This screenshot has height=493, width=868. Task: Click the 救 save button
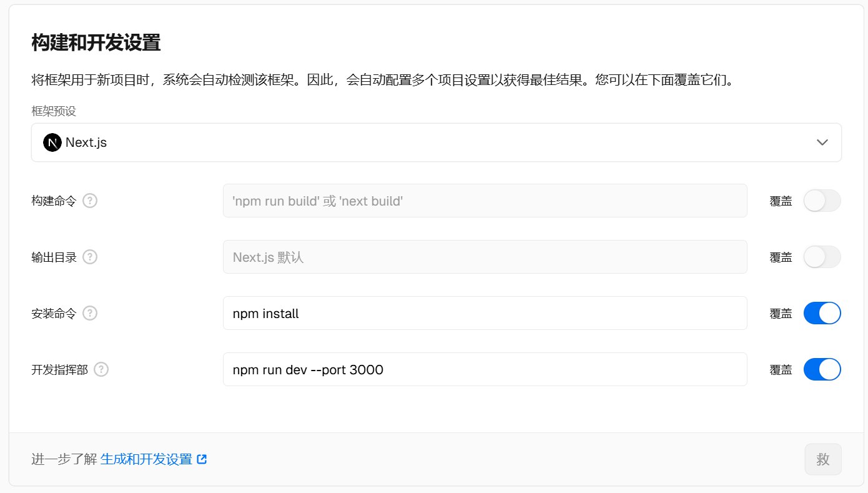tap(823, 459)
